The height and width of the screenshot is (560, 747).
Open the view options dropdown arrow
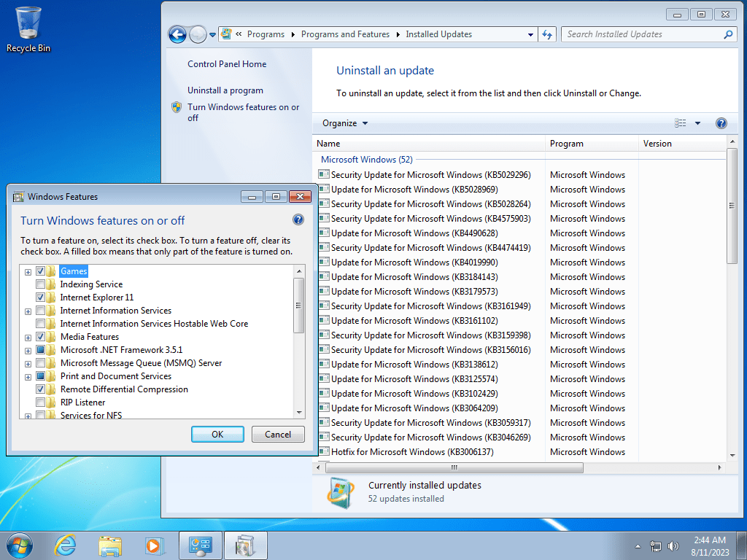point(697,123)
